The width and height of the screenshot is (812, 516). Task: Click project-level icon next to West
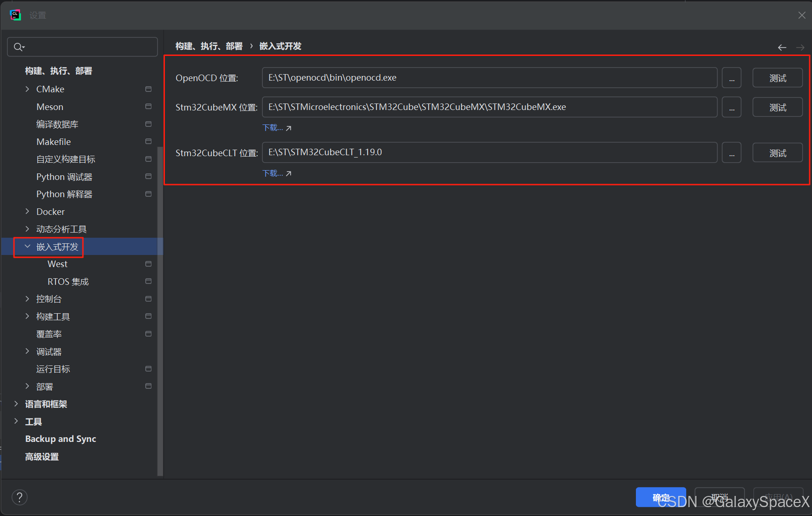pos(148,264)
